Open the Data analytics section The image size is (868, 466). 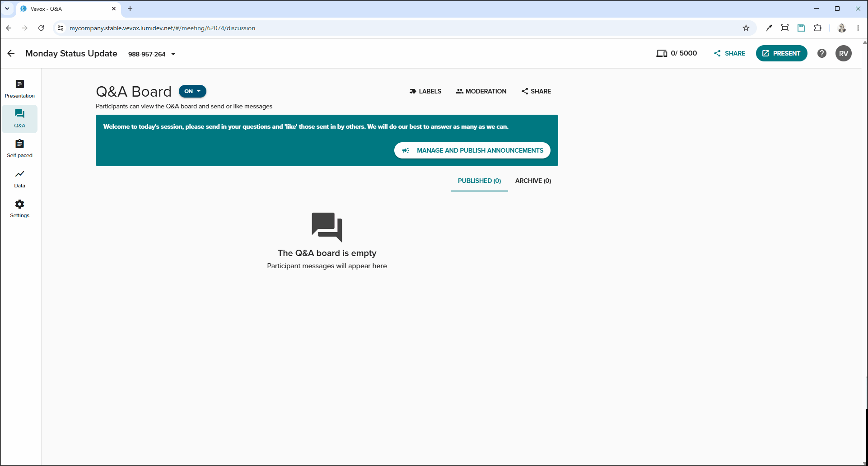click(19, 179)
